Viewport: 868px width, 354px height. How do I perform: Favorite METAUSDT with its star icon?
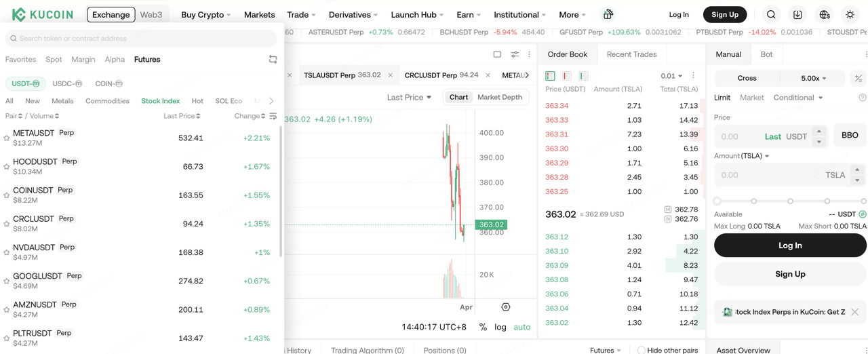click(7, 138)
